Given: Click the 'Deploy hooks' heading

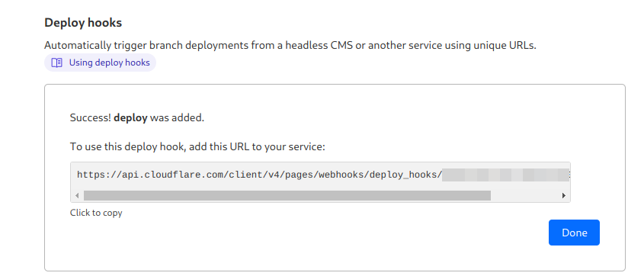Looking at the screenshot, I should 83,23.
